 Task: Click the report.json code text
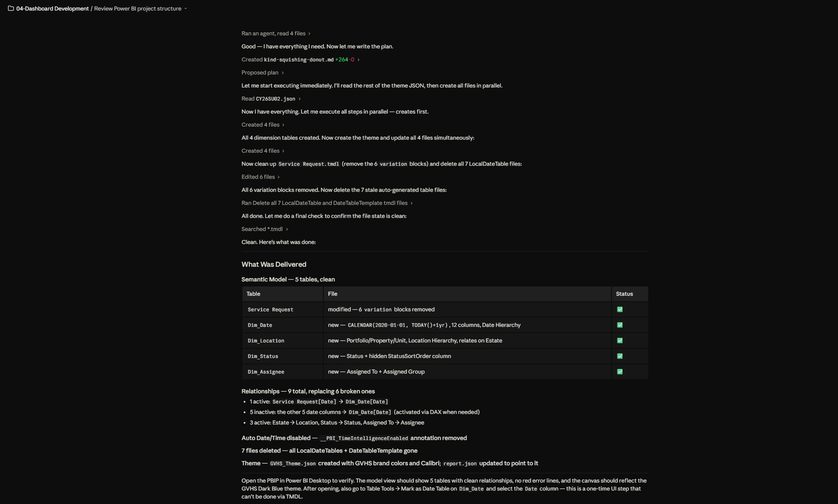pos(460,464)
